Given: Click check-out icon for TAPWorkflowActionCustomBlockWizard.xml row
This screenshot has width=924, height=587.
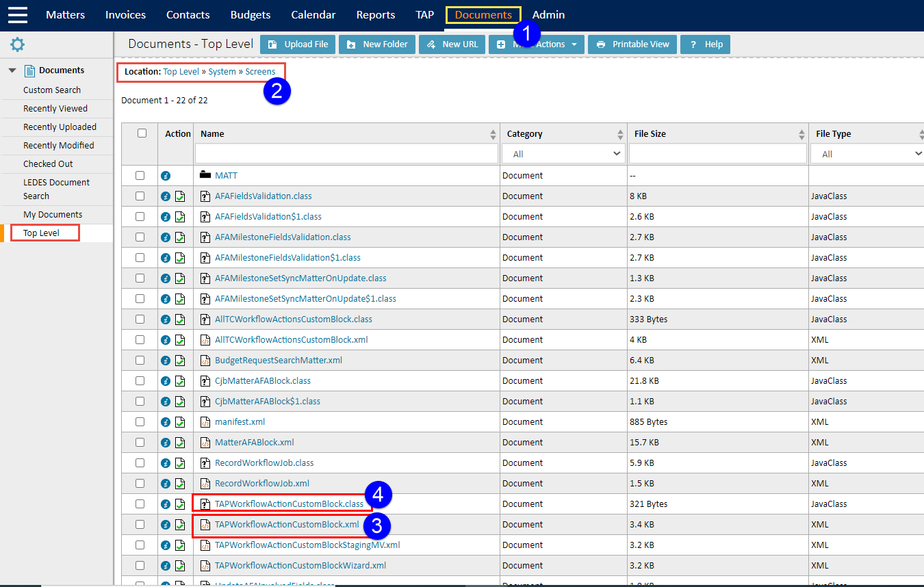Looking at the screenshot, I should (x=180, y=566).
